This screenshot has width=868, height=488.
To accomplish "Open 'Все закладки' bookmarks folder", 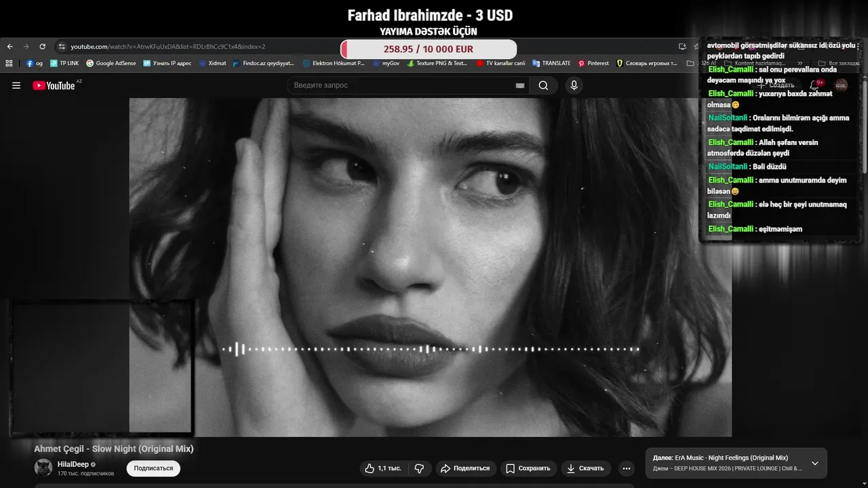I will (838, 63).
